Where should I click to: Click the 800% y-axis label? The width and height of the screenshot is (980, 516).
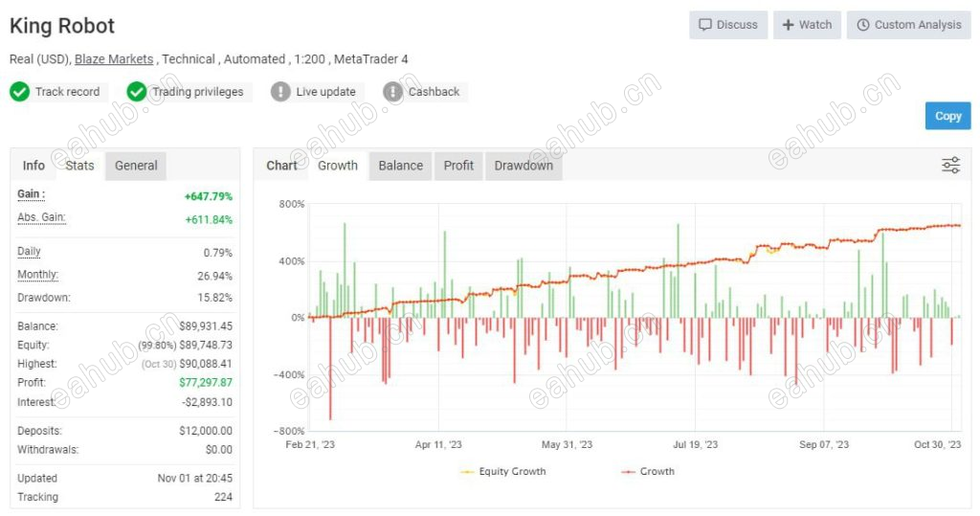tap(292, 205)
